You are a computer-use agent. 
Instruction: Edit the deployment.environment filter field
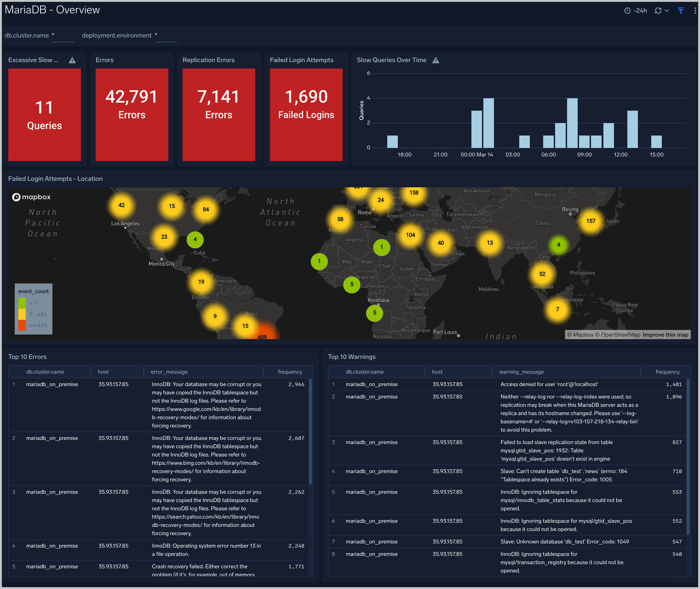tap(166, 36)
